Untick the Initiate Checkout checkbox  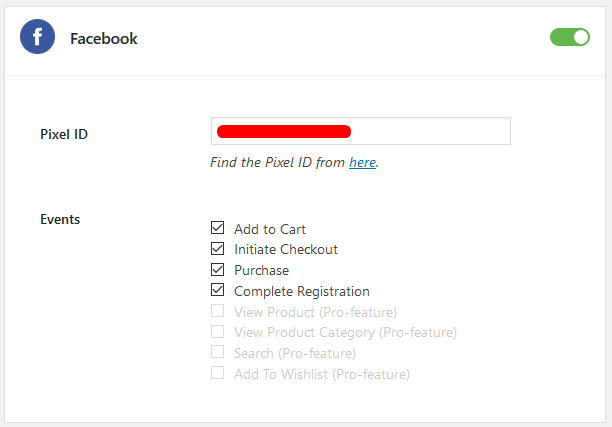(x=217, y=249)
